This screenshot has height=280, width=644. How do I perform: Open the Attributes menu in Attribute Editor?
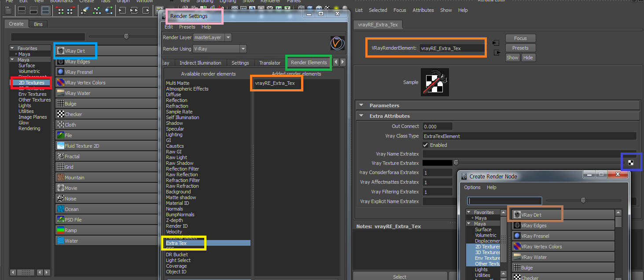tap(423, 10)
